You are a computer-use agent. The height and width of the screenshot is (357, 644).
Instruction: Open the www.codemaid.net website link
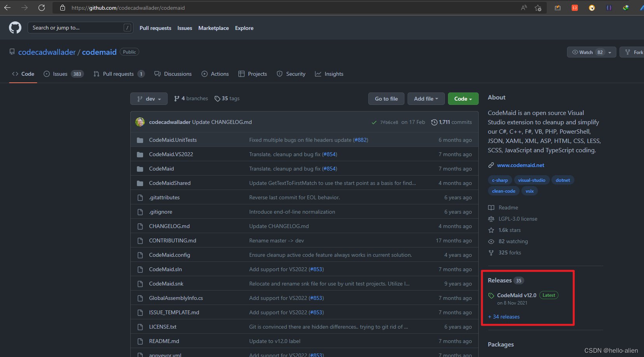(520, 165)
